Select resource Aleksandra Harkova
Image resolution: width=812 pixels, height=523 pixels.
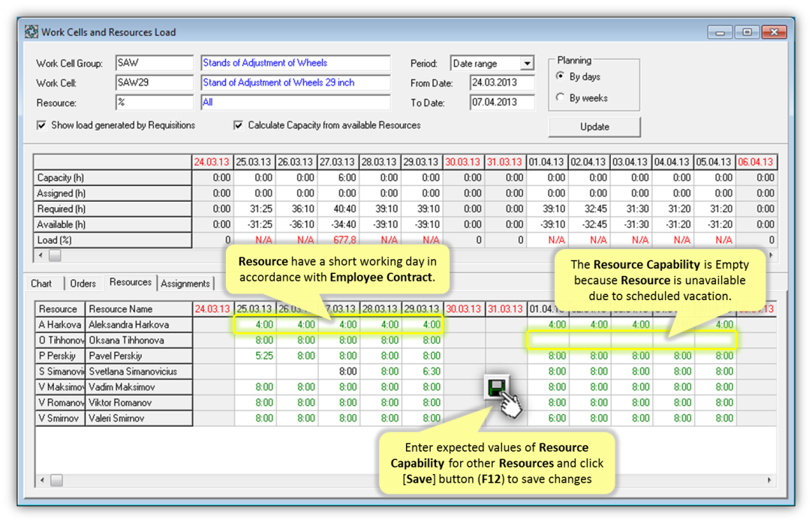138,325
